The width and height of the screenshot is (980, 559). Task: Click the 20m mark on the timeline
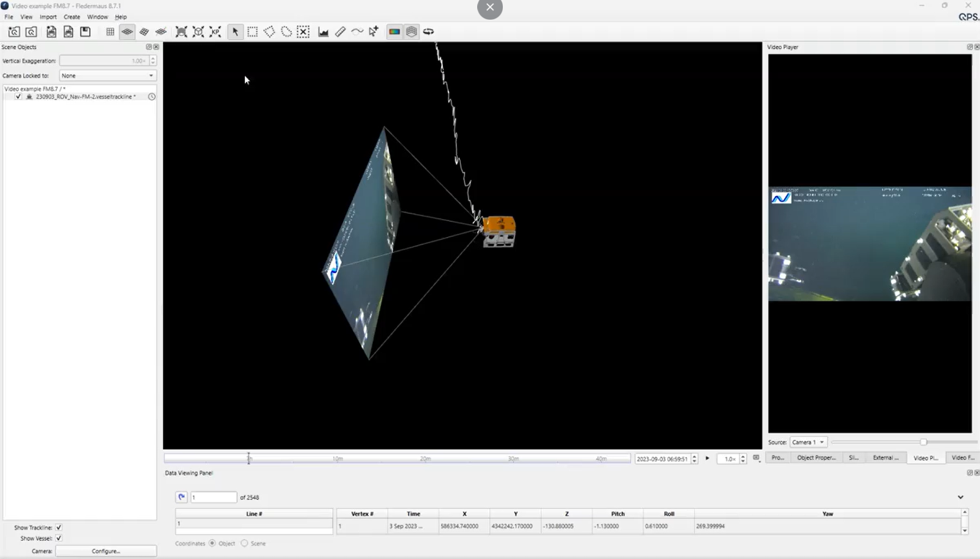click(425, 459)
